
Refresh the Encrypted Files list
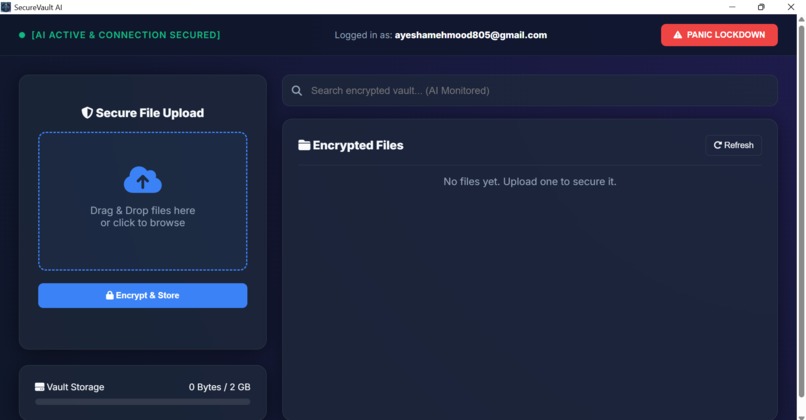pyautogui.click(x=734, y=145)
